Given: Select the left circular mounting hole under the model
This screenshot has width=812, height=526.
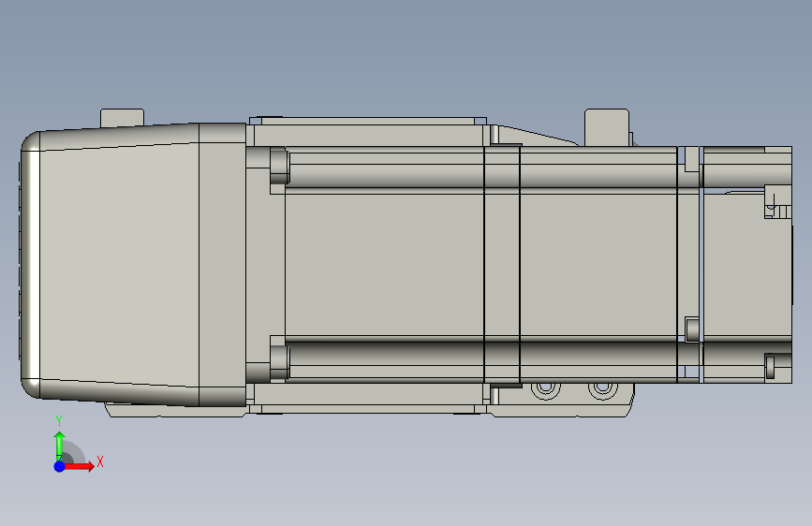Looking at the screenshot, I should click(545, 388).
